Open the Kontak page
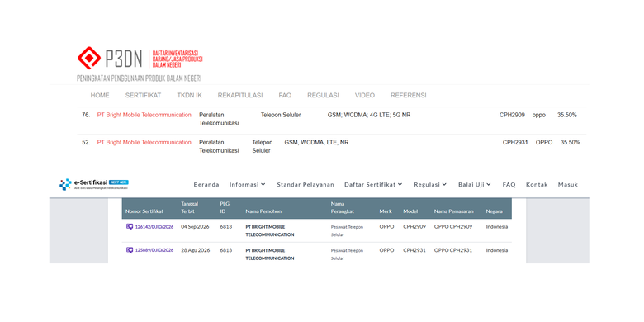The width and height of the screenshot is (644, 322). pos(537,184)
